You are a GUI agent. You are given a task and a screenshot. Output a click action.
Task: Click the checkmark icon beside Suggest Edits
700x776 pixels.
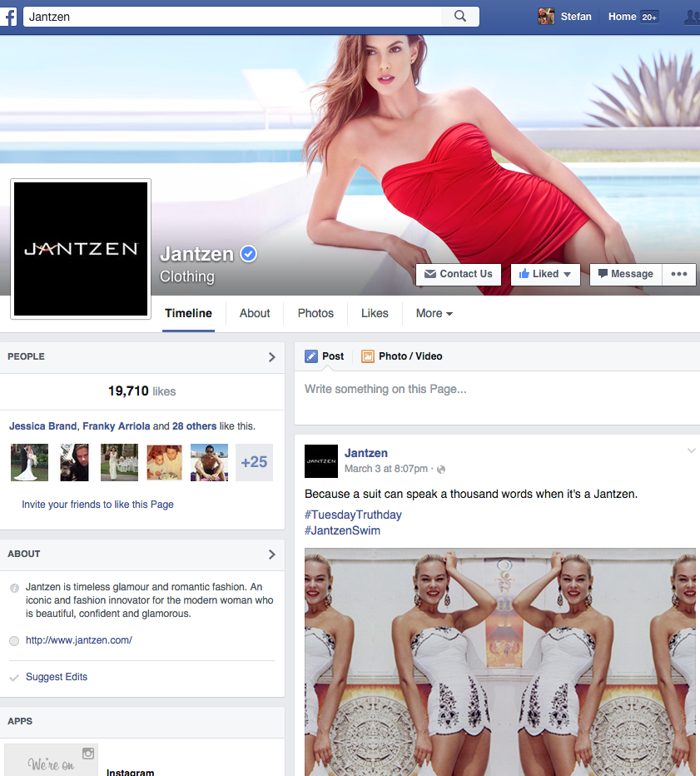click(x=14, y=678)
